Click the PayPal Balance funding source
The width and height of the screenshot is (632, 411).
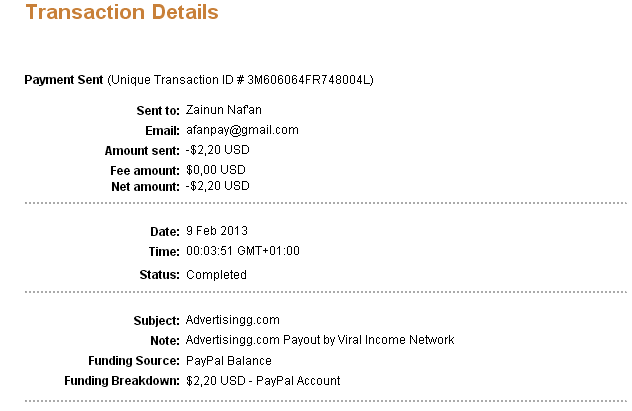(229, 361)
